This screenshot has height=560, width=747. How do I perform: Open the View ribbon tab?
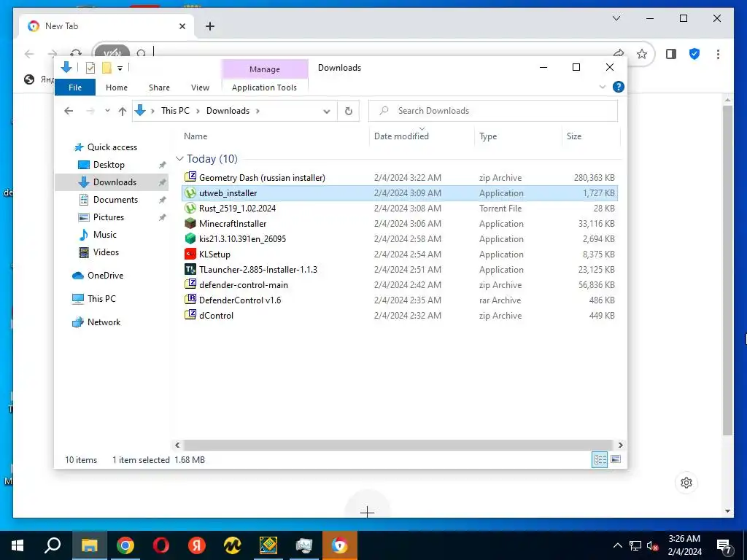pyautogui.click(x=200, y=87)
